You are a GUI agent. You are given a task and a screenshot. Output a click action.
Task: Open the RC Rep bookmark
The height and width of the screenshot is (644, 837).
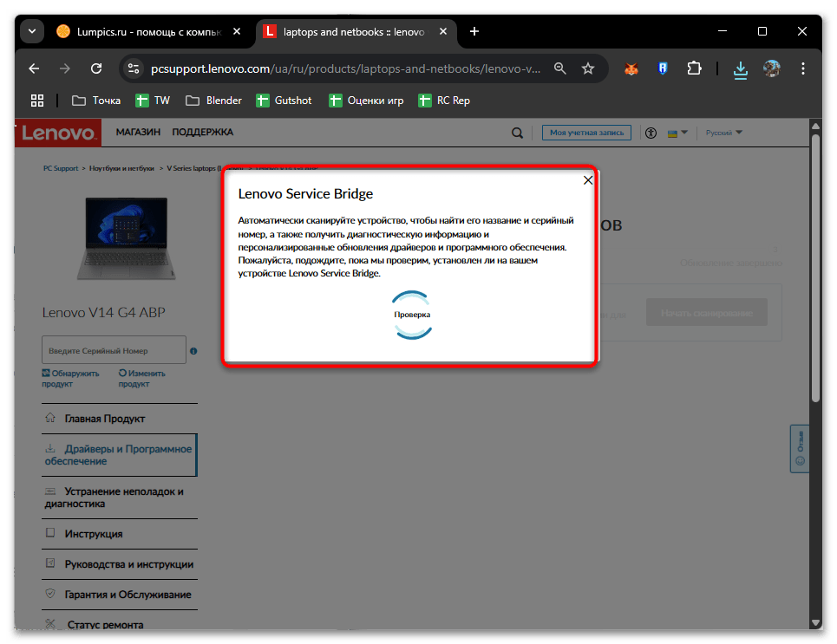444,101
